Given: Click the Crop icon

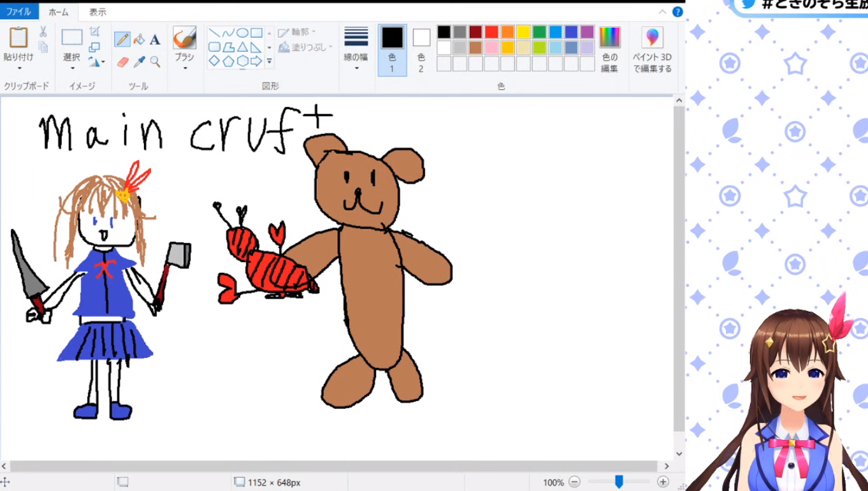Looking at the screenshot, I should pos(94,32).
